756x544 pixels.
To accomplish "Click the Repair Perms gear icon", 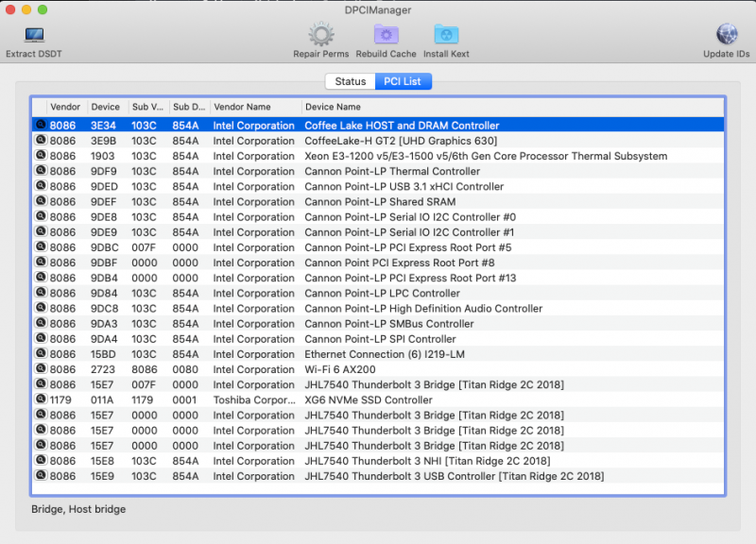I will tap(321, 36).
